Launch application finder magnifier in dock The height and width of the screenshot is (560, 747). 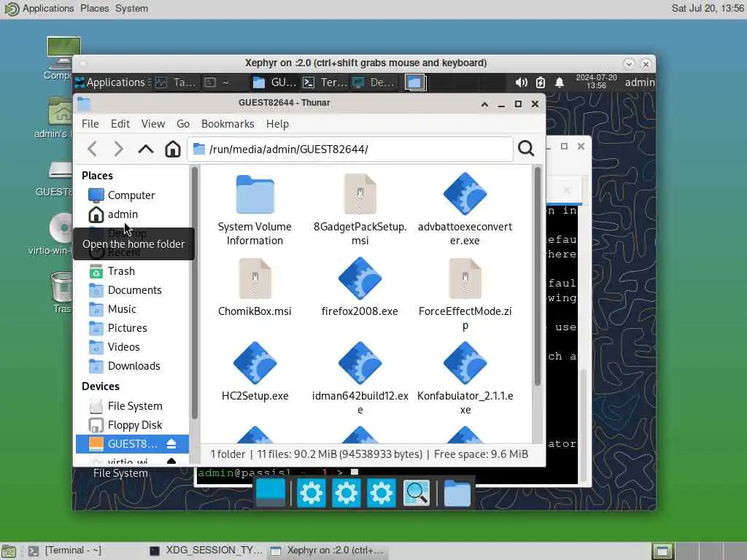tap(417, 493)
